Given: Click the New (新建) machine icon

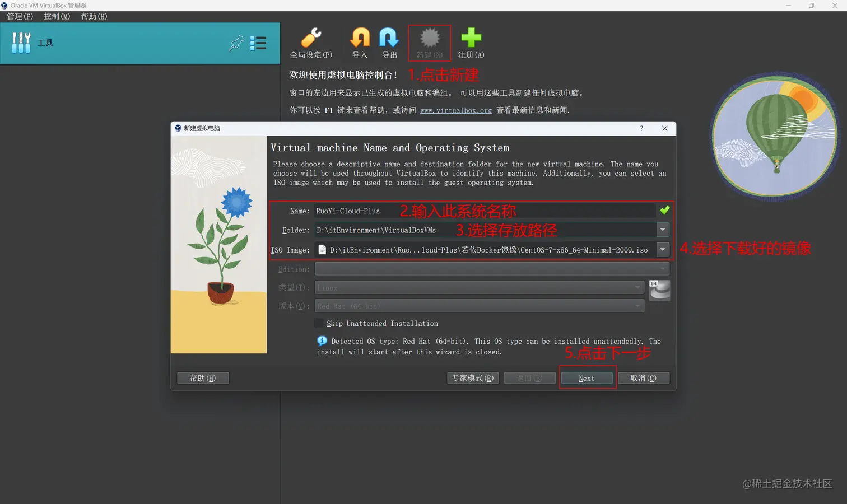Looking at the screenshot, I should click(x=430, y=38).
